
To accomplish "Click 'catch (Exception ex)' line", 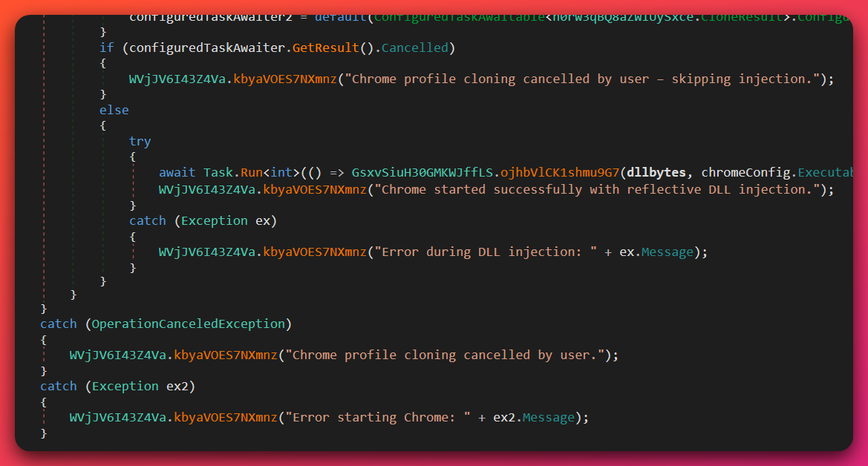I will [203, 221].
